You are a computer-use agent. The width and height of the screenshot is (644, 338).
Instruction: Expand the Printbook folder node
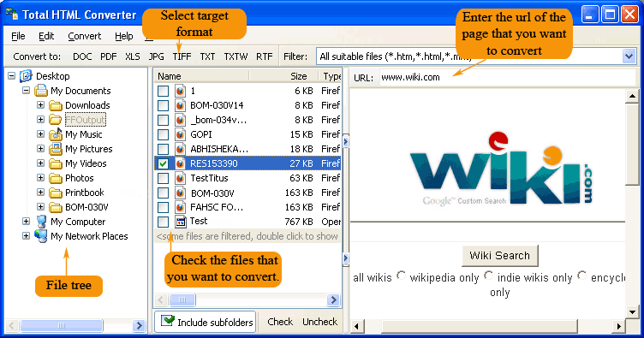coord(40,193)
